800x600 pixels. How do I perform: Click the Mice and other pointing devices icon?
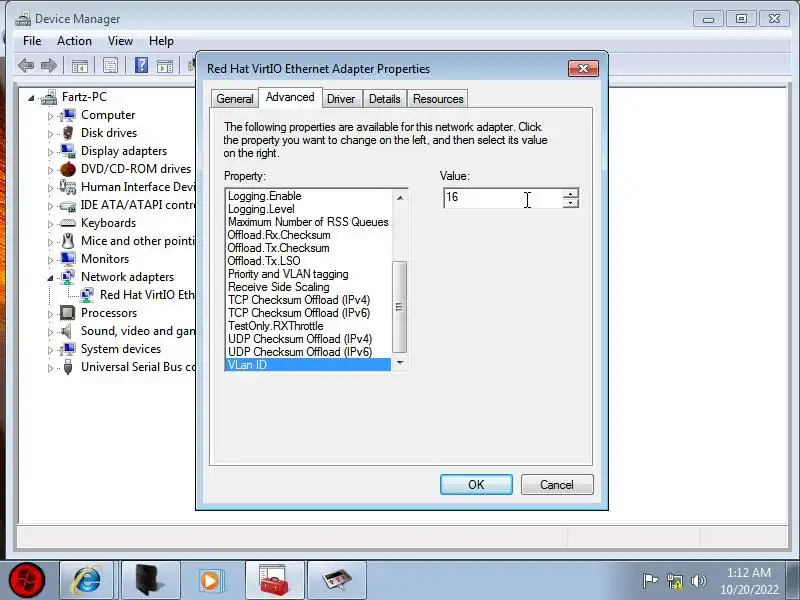point(67,241)
